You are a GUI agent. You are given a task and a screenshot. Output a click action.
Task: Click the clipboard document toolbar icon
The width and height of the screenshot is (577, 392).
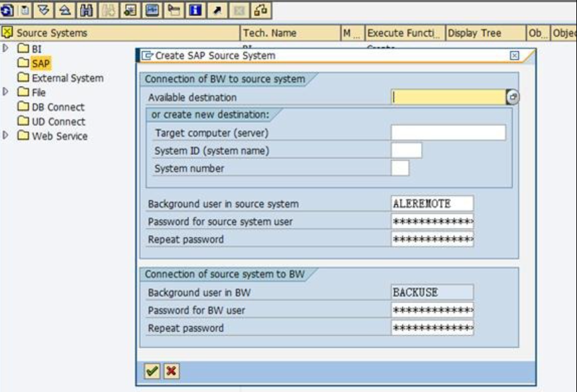(x=25, y=10)
